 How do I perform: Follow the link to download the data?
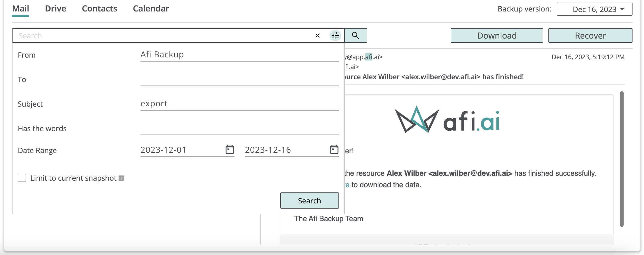[347, 185]
